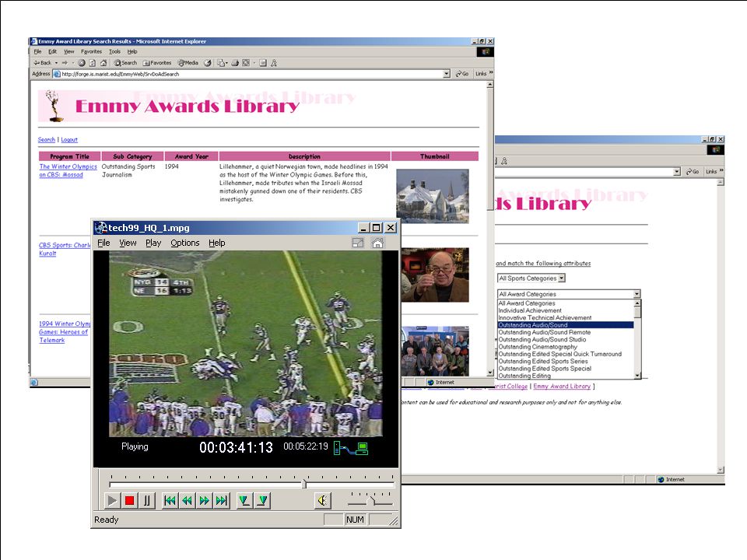Click the award list scrollbar down arrow

click(637, 376)
